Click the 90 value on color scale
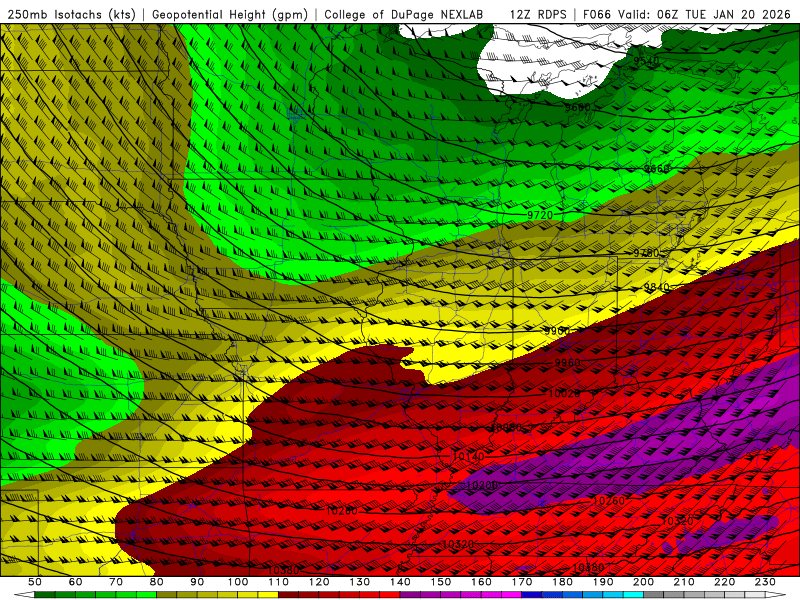Viewport: 800px width, 600px height. (197, 582)
